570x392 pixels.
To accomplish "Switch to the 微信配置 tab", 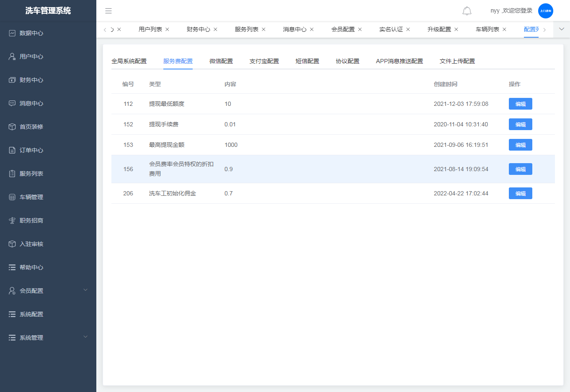I will (221, 61).
